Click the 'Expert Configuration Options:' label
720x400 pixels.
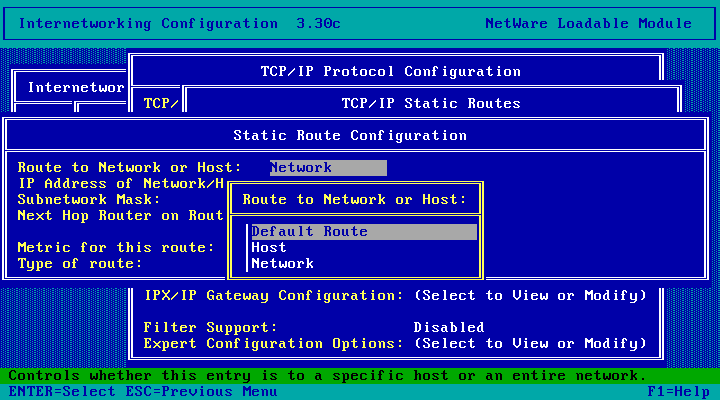click(274, 344)
